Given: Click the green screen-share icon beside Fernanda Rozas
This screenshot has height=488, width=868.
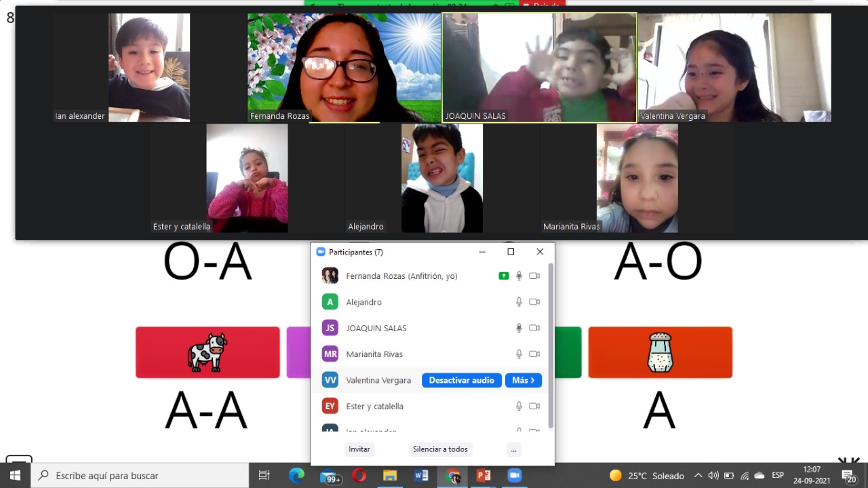Looking at the screenshot, I should 503,276.
